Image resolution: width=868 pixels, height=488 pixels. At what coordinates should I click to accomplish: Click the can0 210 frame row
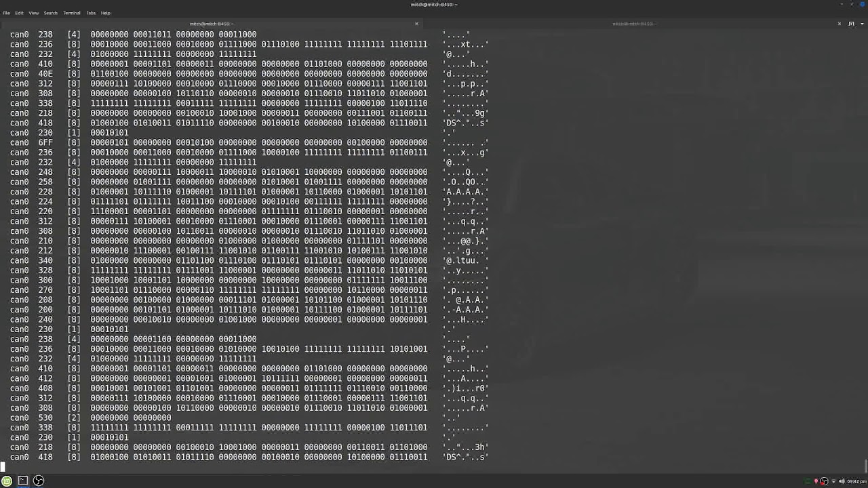pos(249,241)
